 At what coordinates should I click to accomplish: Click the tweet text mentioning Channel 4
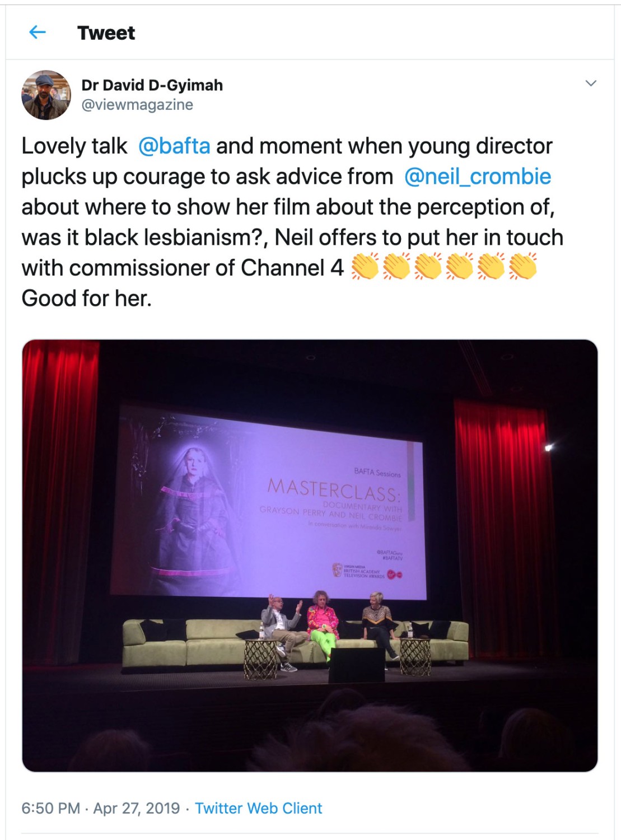pyautogui.click(x=183, y=268)
